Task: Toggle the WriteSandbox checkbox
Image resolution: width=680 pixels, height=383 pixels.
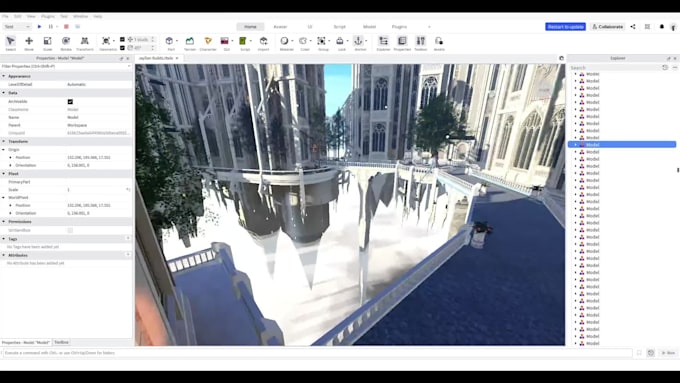Action: (x=70, y=230)
